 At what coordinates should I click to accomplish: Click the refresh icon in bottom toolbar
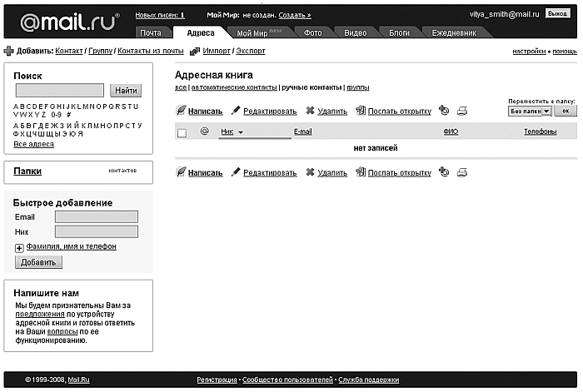(x=444, y=172)
